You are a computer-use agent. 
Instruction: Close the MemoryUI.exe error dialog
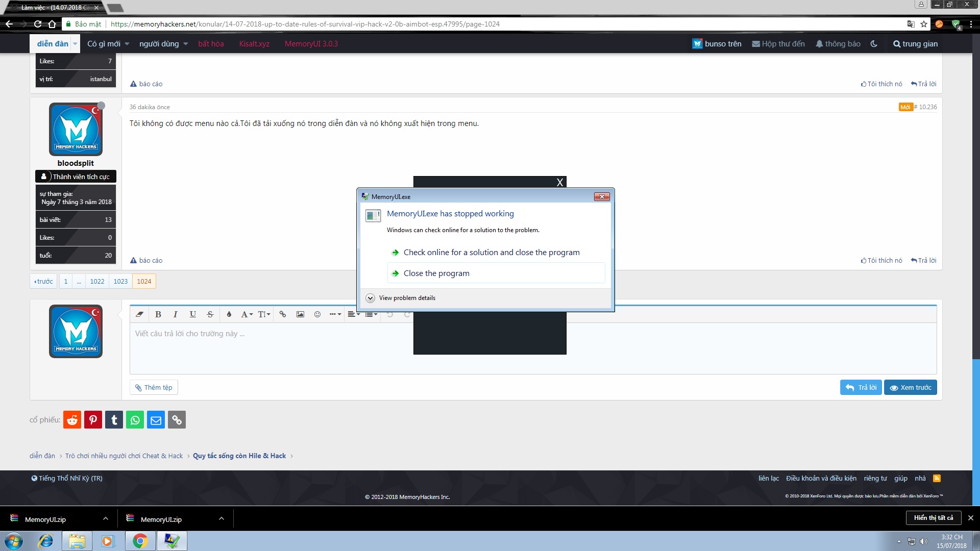point(602,196)
